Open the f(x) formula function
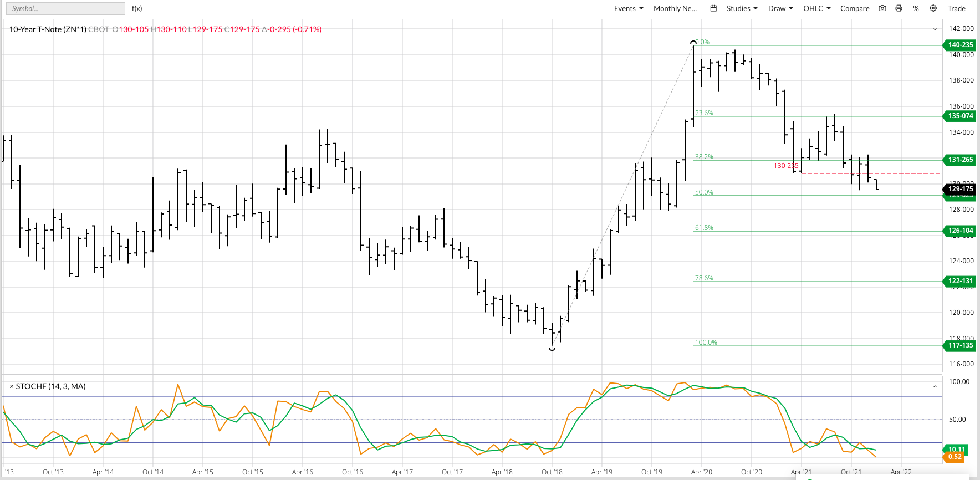The height and width of the screenshot is (480, 980). pyautogui.click(x=137, y=8)
